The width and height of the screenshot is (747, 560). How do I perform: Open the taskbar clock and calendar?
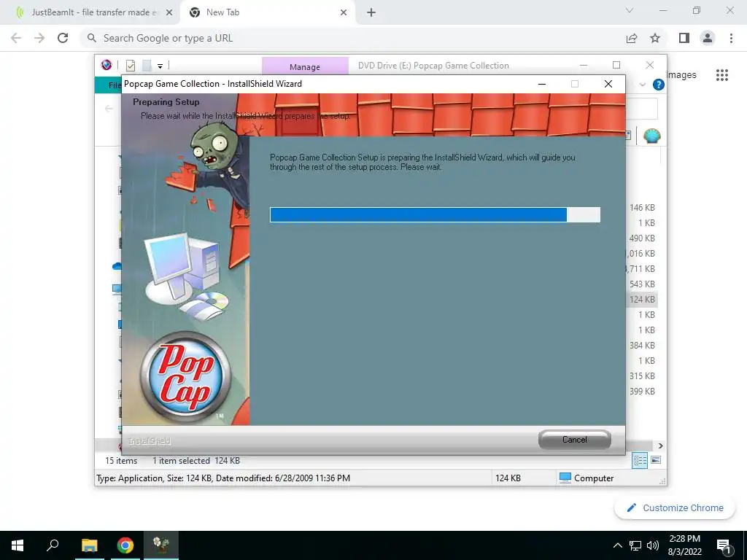[684, 545]
